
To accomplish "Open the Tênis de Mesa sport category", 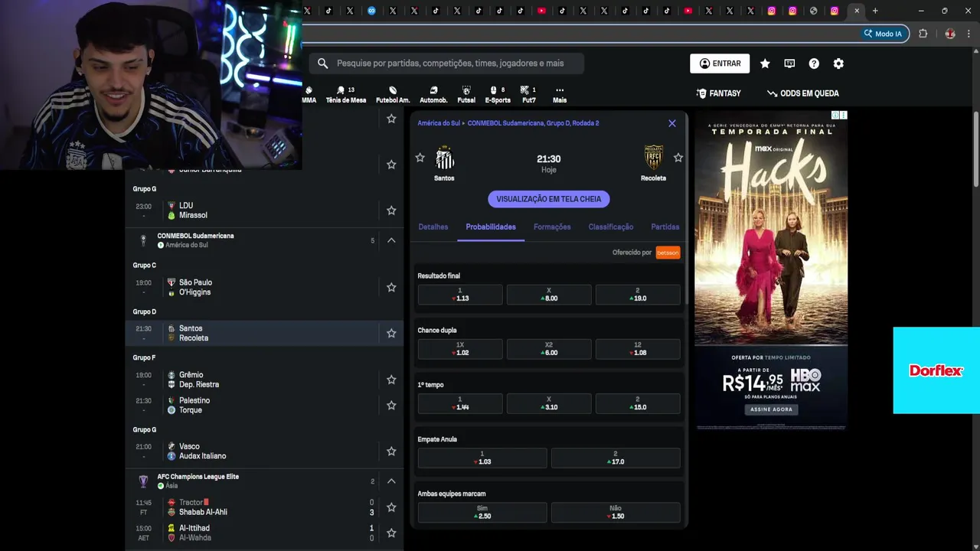I will tap(346, 94).
